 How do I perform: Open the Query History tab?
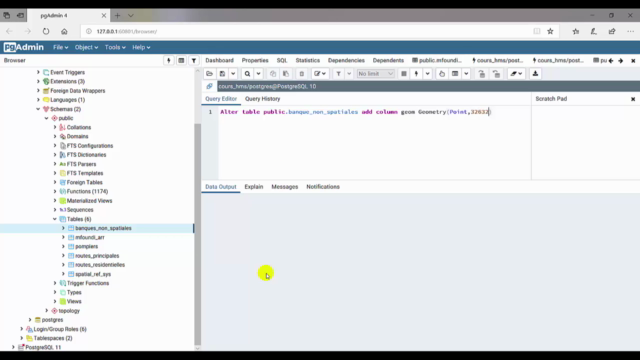tap(262, 99)
